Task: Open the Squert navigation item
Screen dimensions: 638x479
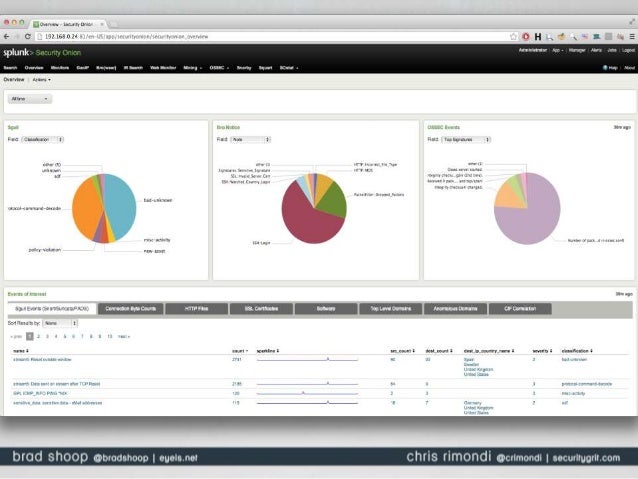Action: pyautogui.click(x=265, y=68)
